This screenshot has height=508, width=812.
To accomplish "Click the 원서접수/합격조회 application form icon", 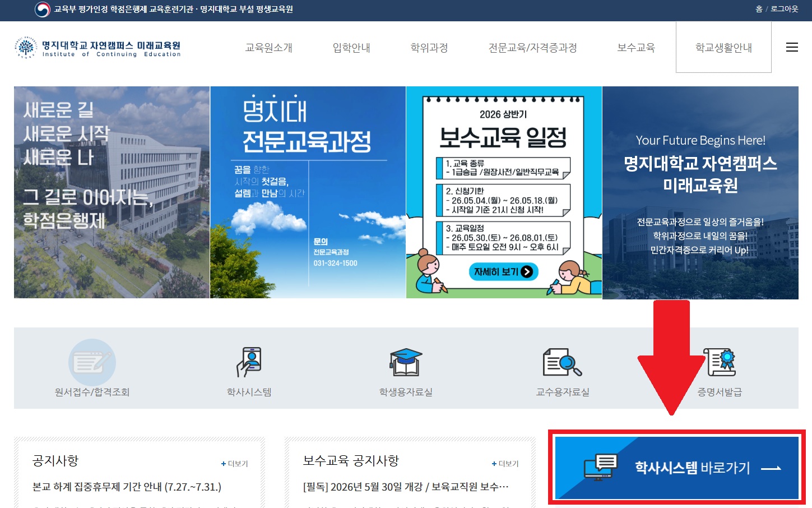I will click(92, 362).
